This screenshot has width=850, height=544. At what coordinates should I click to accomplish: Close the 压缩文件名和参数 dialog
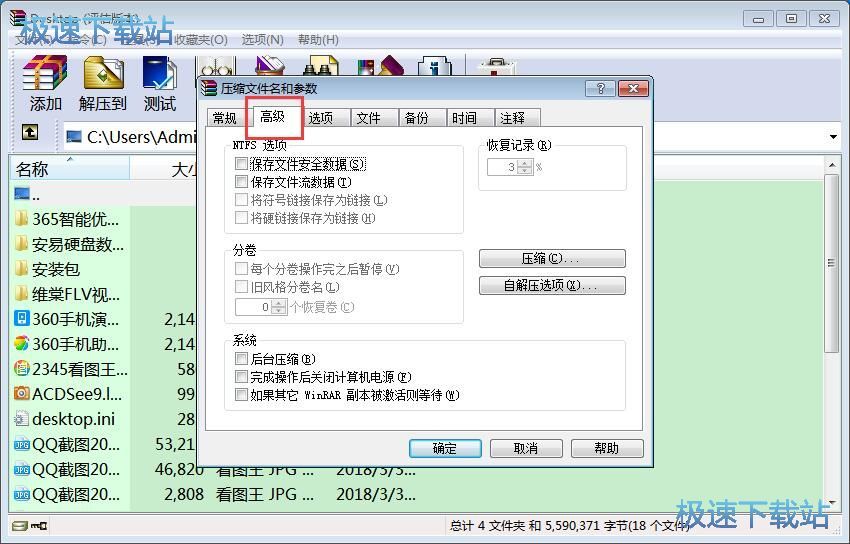[633, 88]
